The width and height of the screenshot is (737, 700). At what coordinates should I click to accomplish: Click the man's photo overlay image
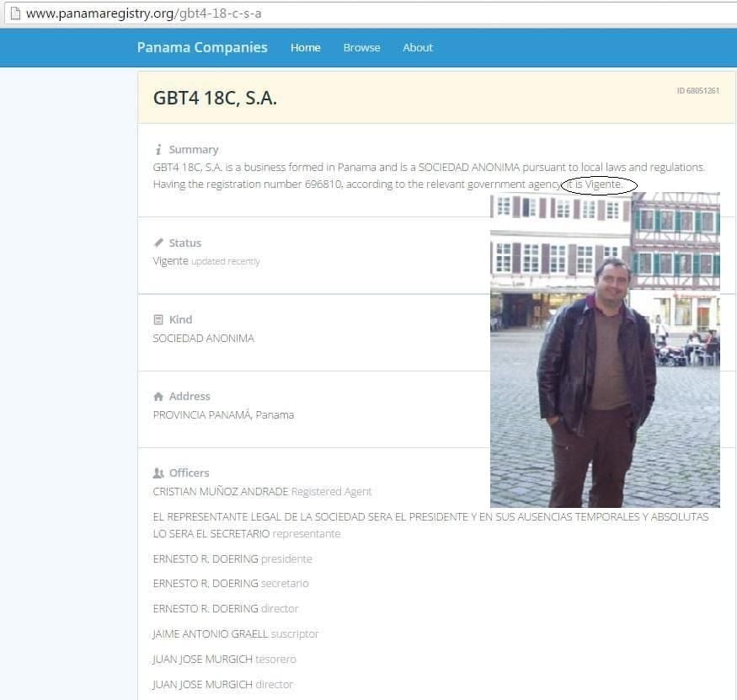pyautogui.click(x=605, y=350)
